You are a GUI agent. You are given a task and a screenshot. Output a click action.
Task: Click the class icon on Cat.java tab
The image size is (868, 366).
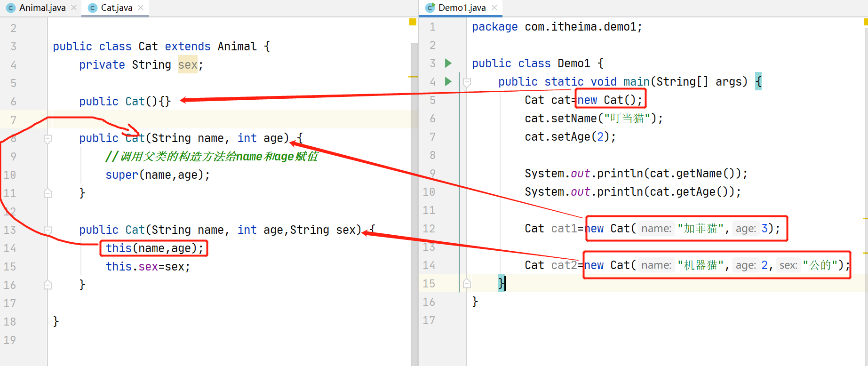pyautogui.click(x=93, y=8)
